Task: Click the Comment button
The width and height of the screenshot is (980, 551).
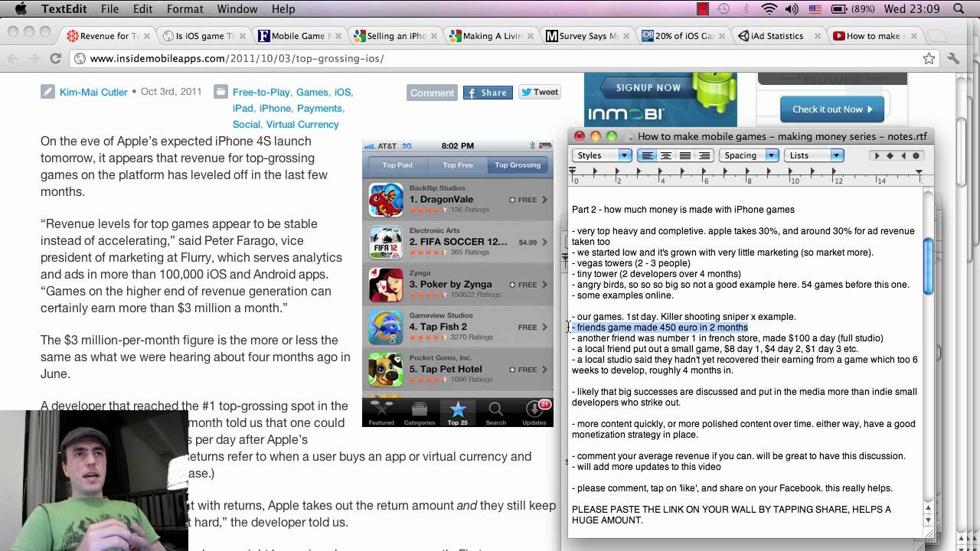Action: (432, 93)
